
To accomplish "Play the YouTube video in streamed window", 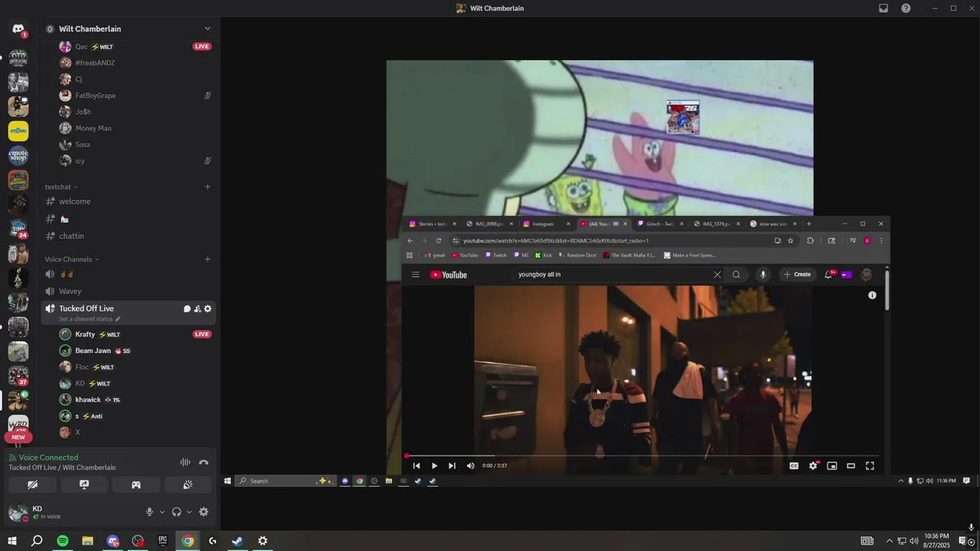I will pyautogui.click(x=434, y=465).
